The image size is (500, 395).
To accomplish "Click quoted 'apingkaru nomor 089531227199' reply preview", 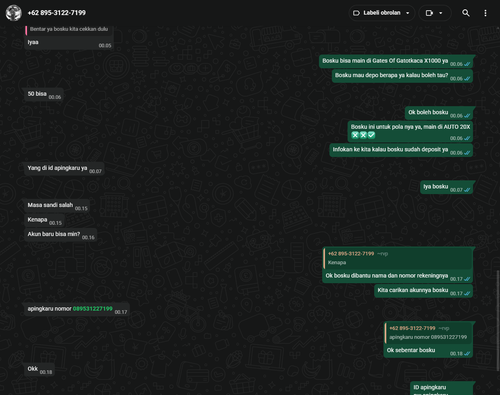I will 428,333.
